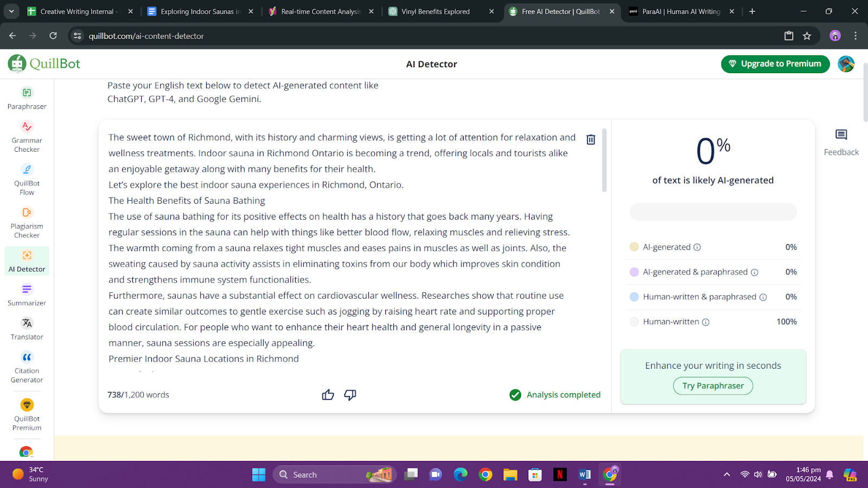Open the weather widget showing 34°C
Viewport: 868px width, 488px height.
31,474
